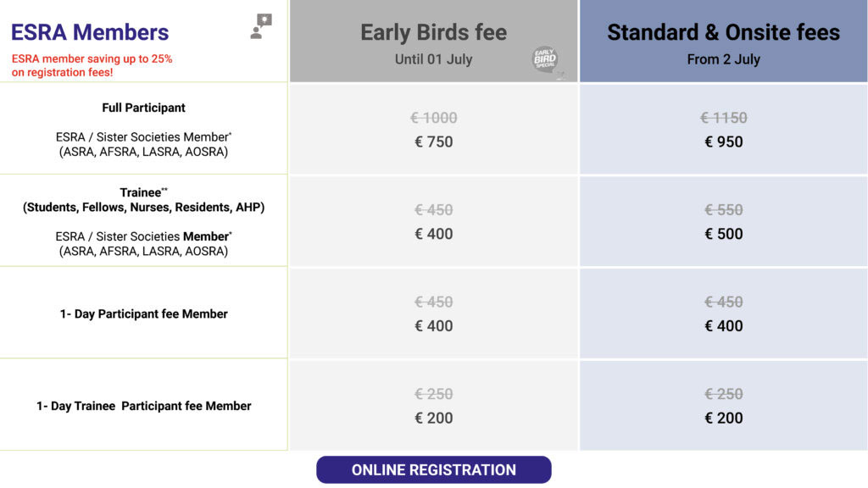Click the crossed-out € 1150 price
The width and height of the screenshot is (868, 488).
coord(723,119)
